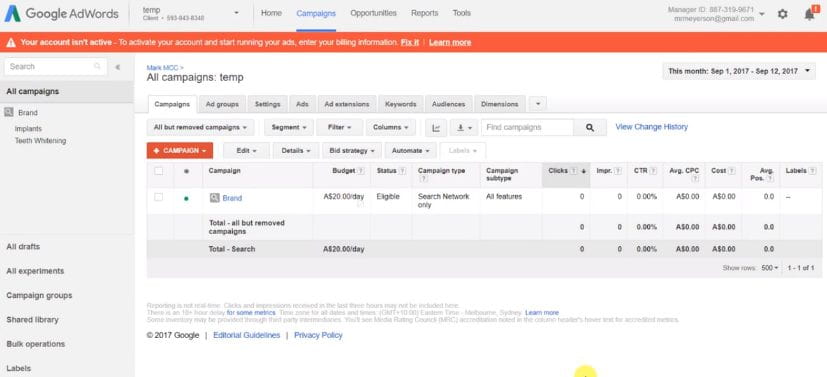This screenshot has height=377, width=827.
Task: Focus the Find campaigns input field
Action: (x=527, y=128)
